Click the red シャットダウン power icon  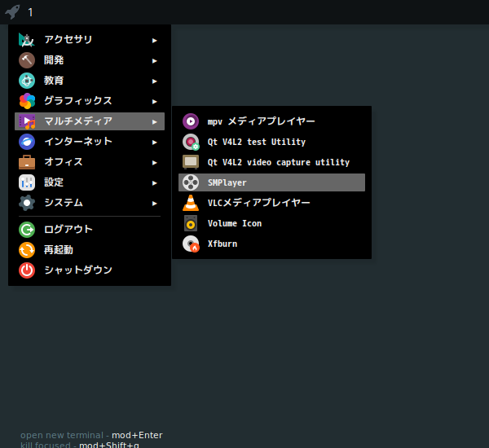click(x=27, y=270)
